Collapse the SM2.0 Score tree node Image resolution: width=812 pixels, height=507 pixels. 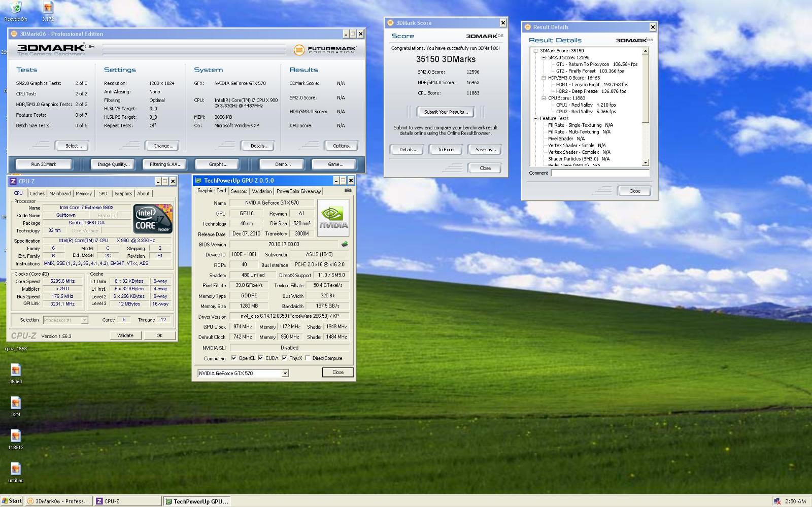(x=544, y=57)
